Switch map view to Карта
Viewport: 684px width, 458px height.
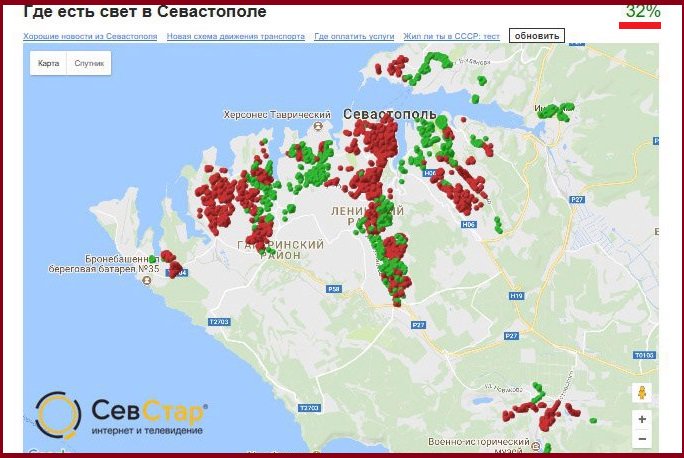coord(49,63)
